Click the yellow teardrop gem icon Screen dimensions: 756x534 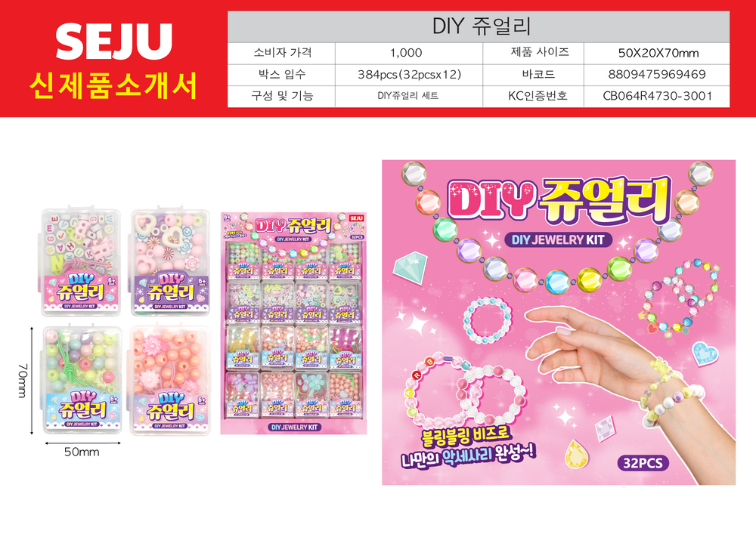pos(576,453)
